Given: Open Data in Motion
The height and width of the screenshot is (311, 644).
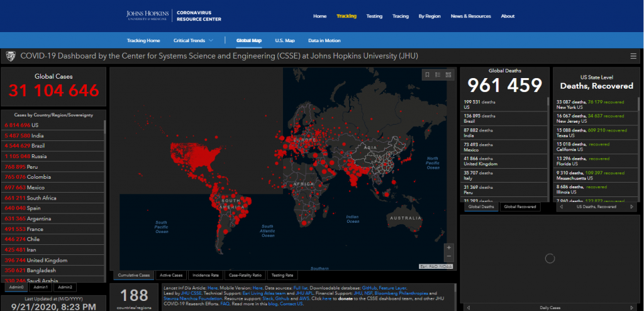Looking at the screenshot, I should click(325, 40).
